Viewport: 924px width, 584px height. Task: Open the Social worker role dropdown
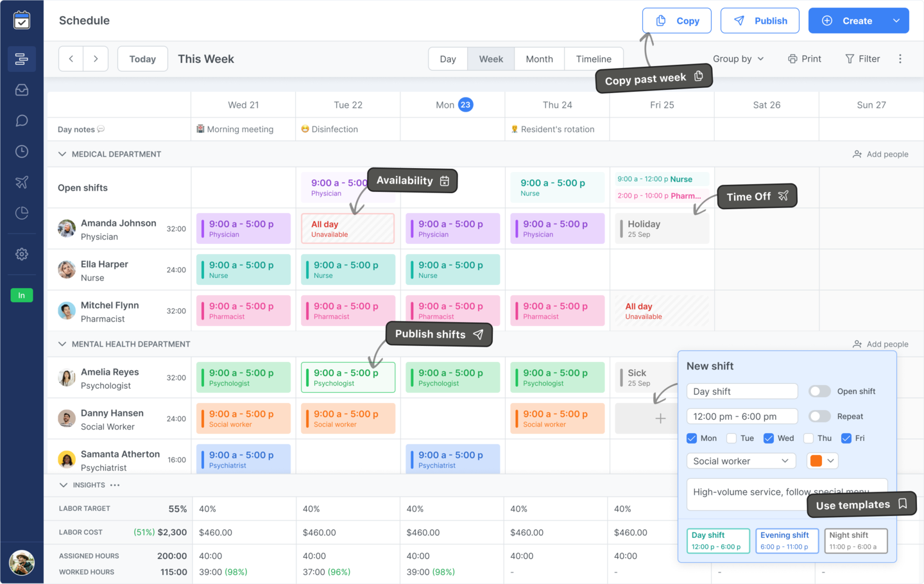(741, 461)
